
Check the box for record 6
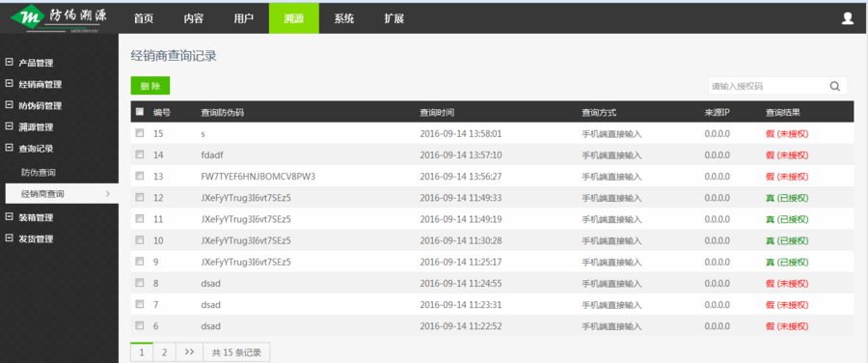click(140, 325)
